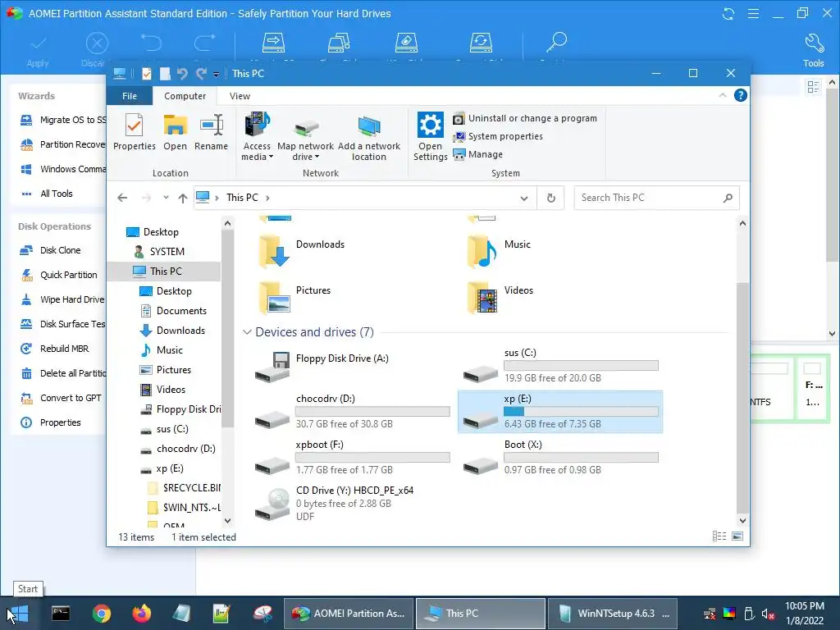This screenshot has width=840, height=630.
Task: Select the Rename ribbon icon
Action: [211, 132]
